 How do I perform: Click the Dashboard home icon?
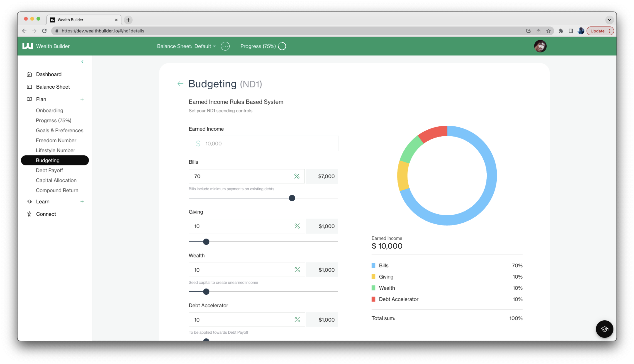coord(29,74)
